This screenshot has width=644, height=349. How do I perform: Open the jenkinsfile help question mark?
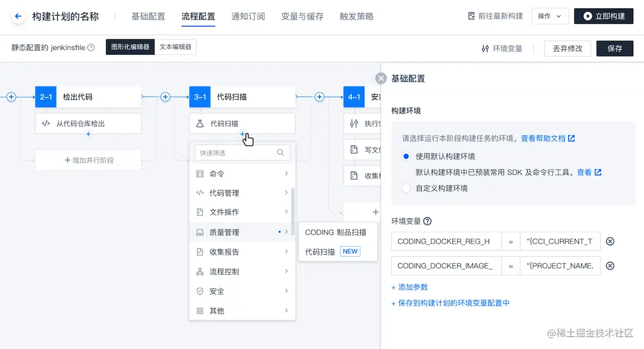(91, 48)
